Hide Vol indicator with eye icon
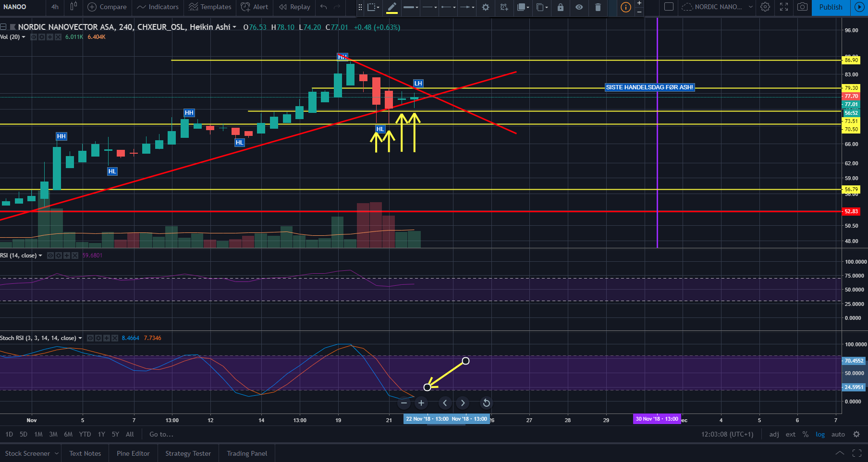This screenshot has width=868, height=462. [x=34, y=37]
